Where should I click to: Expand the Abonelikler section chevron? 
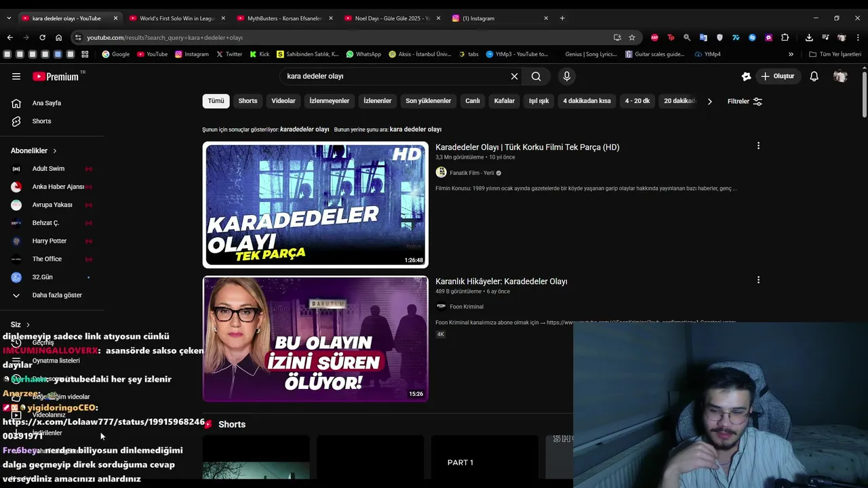(55, 150)
